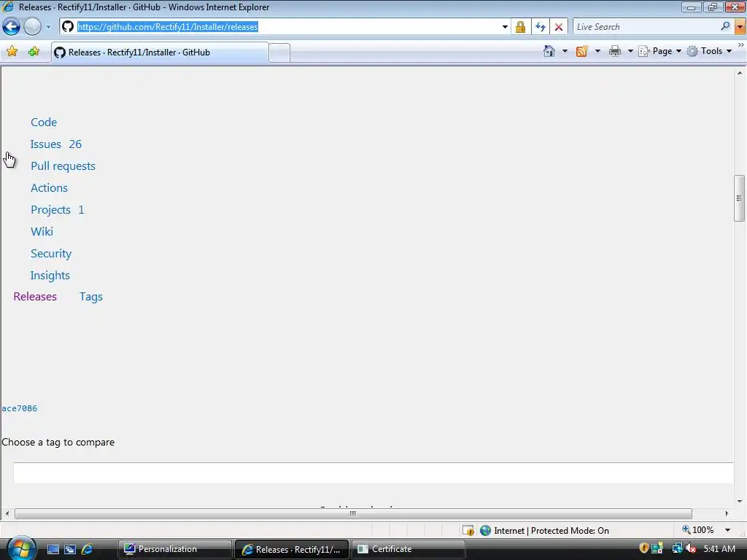Image resolution: width=747 pixels, height=560 pixels.
Task: Expand the address bar history dropdown
Action: coord(505,27)
